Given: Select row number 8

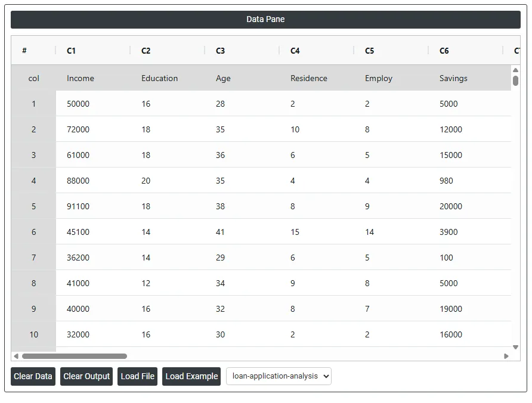Looking at the screenshot, I should click(33, 283).
